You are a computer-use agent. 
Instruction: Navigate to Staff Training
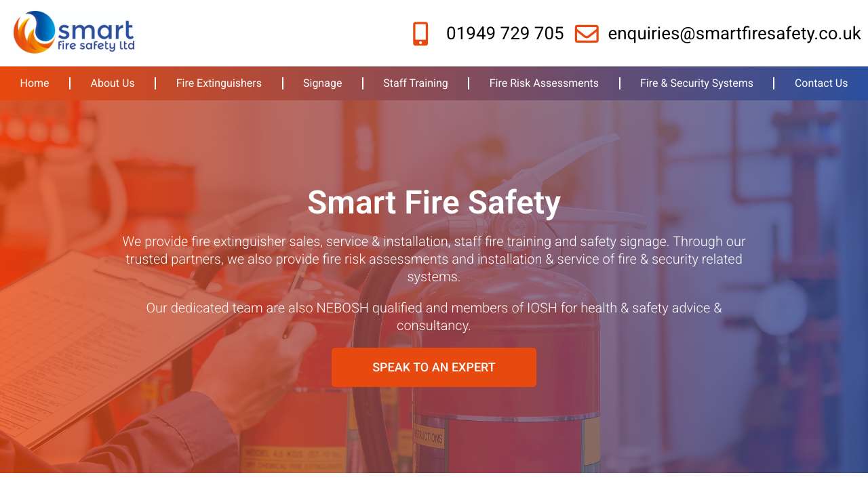(x=416, y=83)
